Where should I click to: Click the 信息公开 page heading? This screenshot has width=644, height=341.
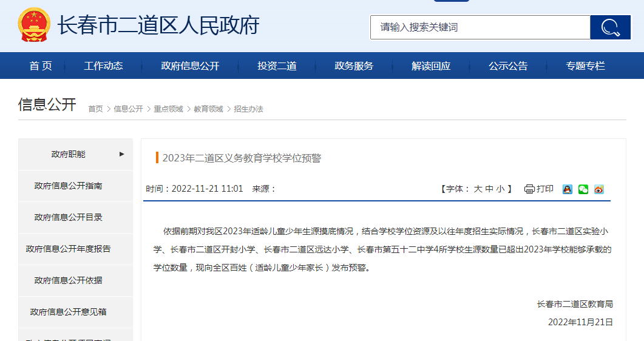(47, 104)
